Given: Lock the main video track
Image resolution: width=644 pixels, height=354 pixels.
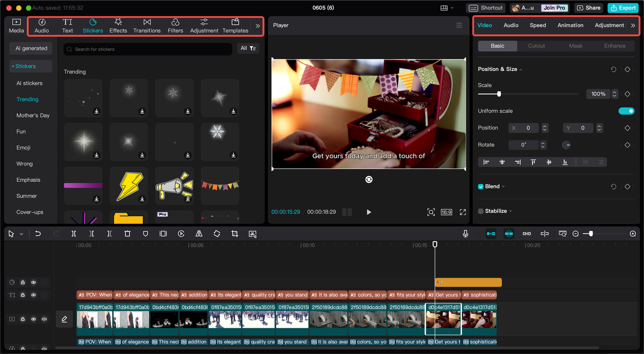Looking at the screenshot, I should point(23,319).
